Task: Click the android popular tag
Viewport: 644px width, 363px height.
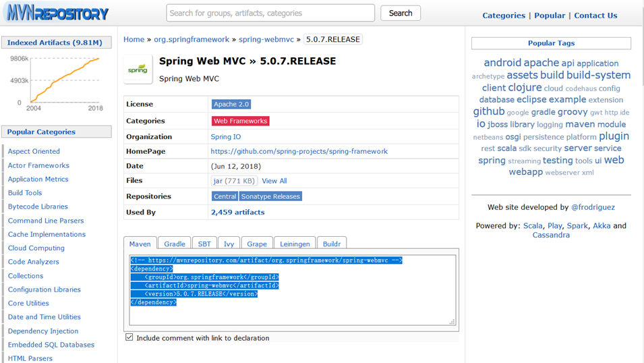Action: [502, 63]
